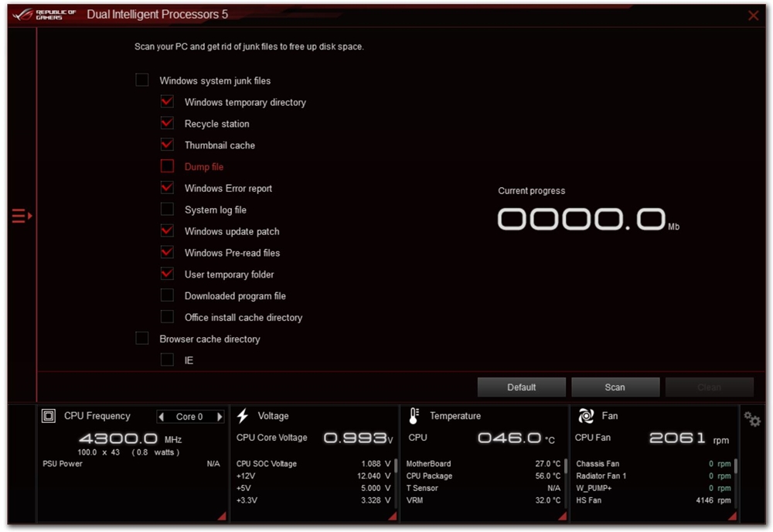Uncheck the Recycle station checkbox
Screen dimensions: 773x532
pos(167,123)
